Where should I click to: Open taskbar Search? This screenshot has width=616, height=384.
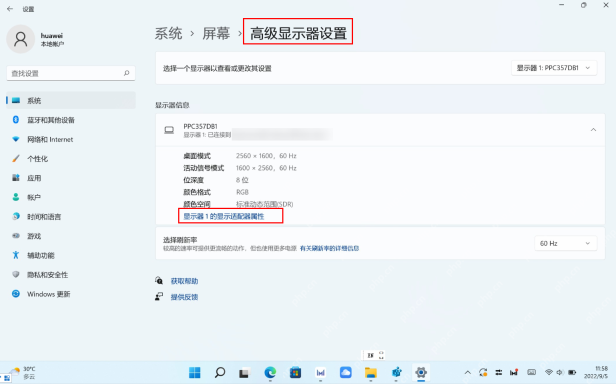[x=220, y=372]
